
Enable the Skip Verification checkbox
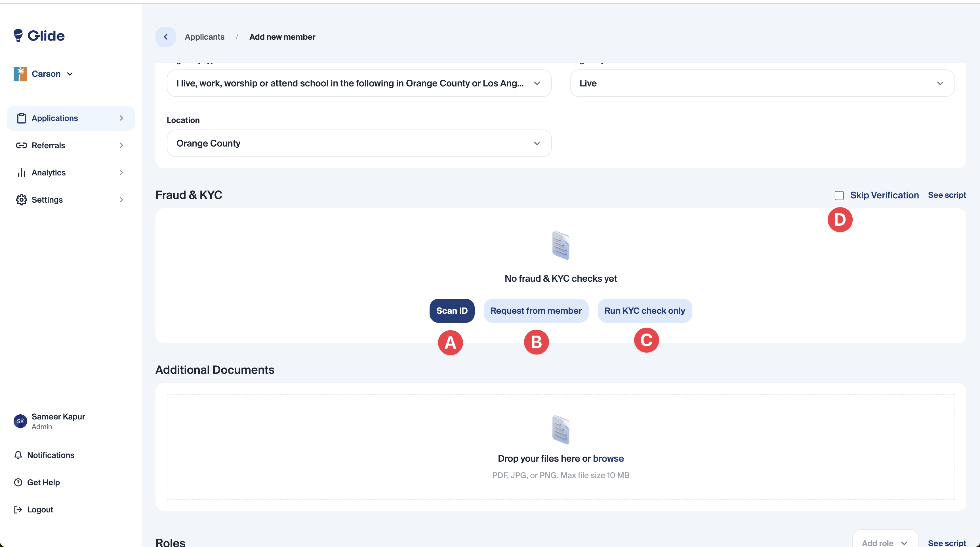tap(839, 195)
